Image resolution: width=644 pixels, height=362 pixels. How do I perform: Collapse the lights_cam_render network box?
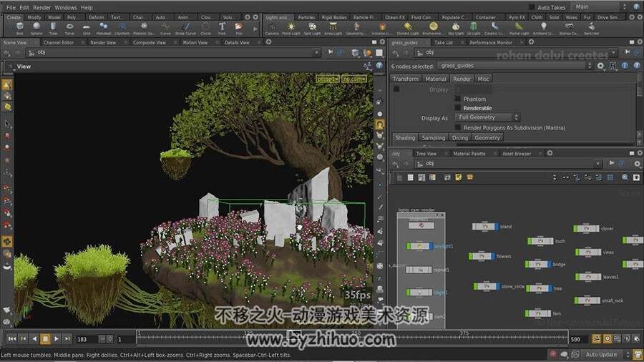pyautogui.click(x=438, y=215)
